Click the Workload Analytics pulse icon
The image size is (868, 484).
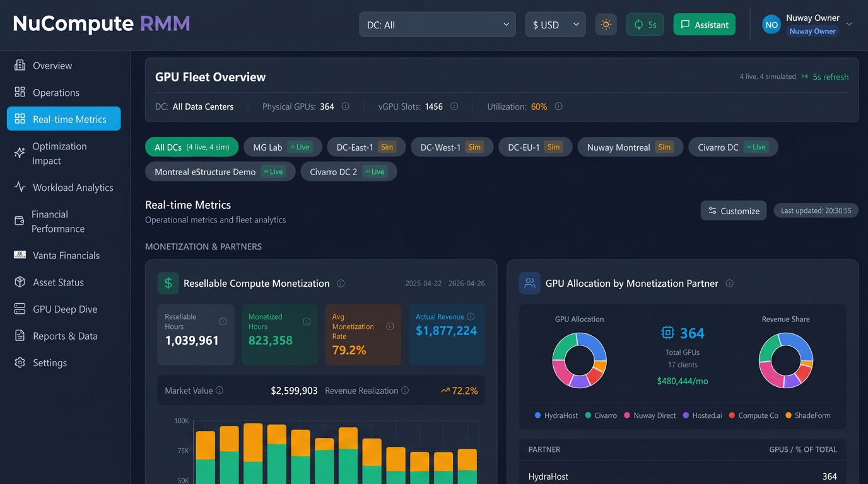pos(20,187)
